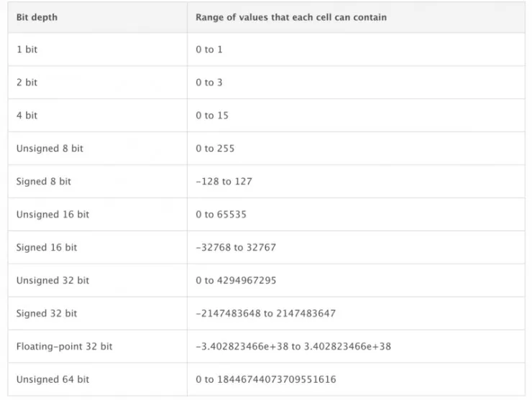Select the "Unsigned 8 bit" cell
Image resolution: width=532 pixels, height=400 pixels.
(50, 149)
